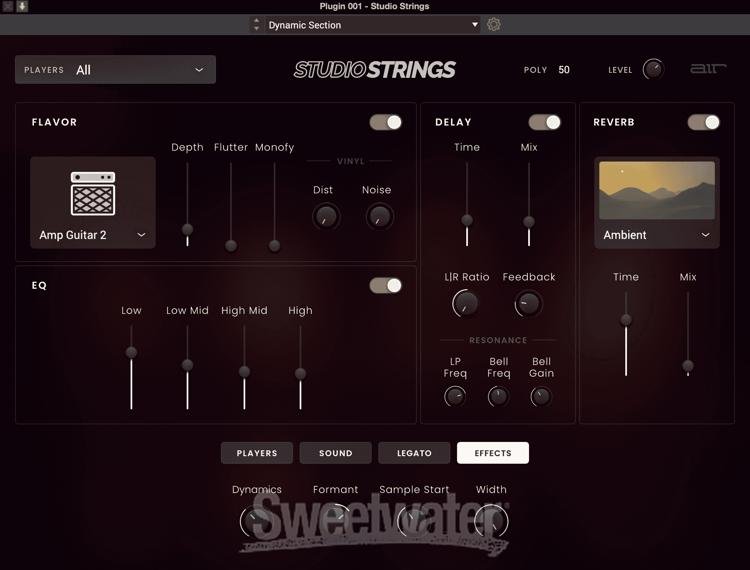
Task: Switch to the Sound tab
Action: point(336,453)
